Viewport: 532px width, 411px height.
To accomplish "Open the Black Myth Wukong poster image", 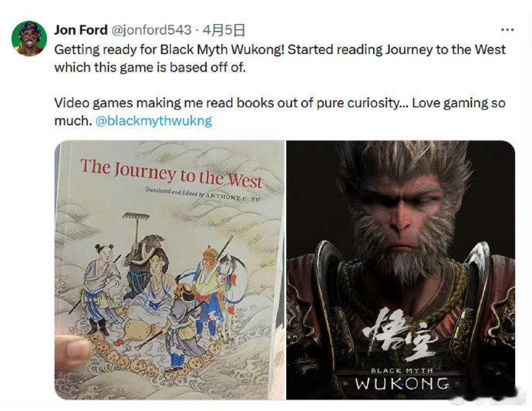I will tap(401, 270).
